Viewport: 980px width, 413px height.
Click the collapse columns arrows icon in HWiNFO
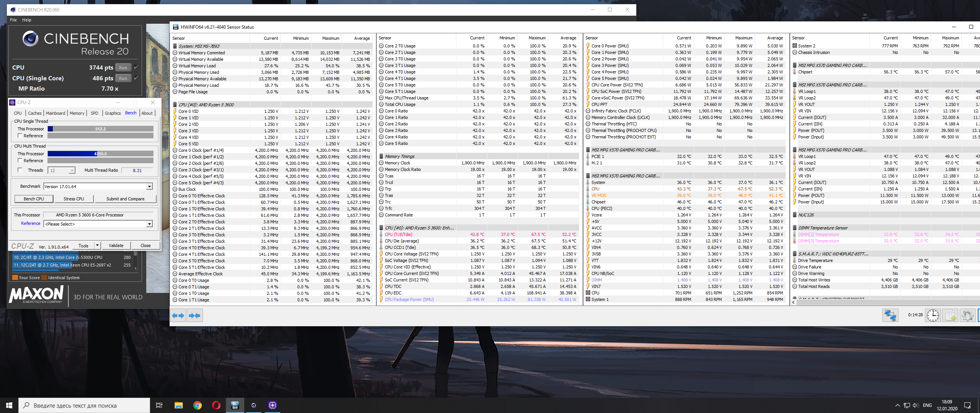[194, 315]
